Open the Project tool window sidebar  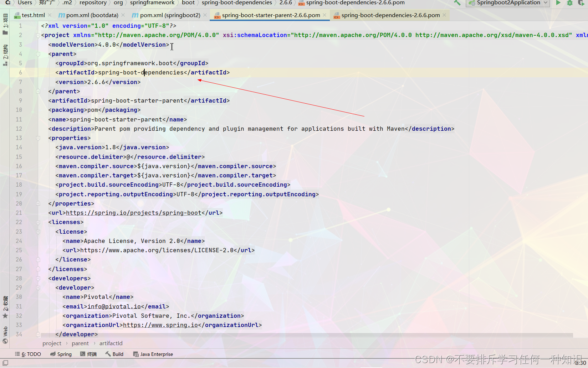click(5, 24)
